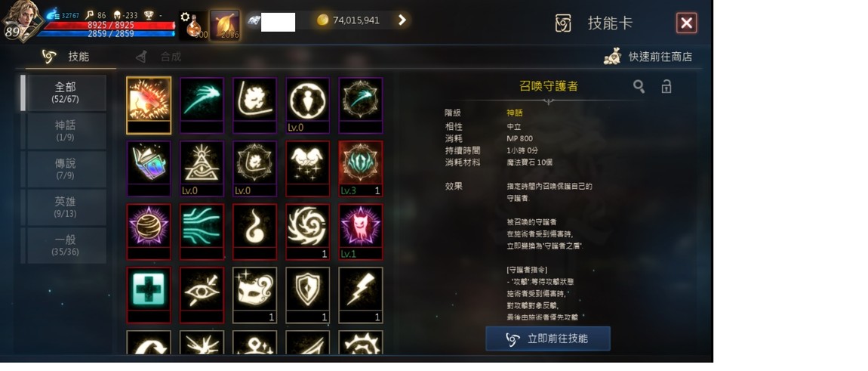The image size is (868, 371).
Task: Expand the divider arrow under 召喚守護者
Action: coord(548,101)
